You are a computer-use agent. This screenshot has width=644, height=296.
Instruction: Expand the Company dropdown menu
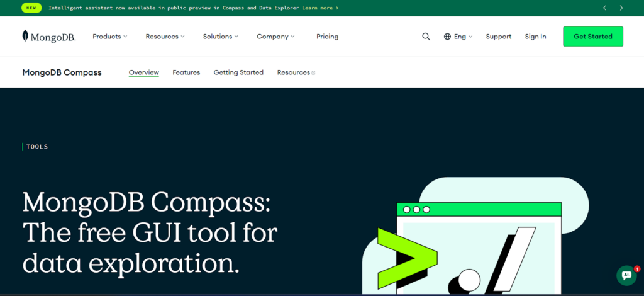pos(275,37)
